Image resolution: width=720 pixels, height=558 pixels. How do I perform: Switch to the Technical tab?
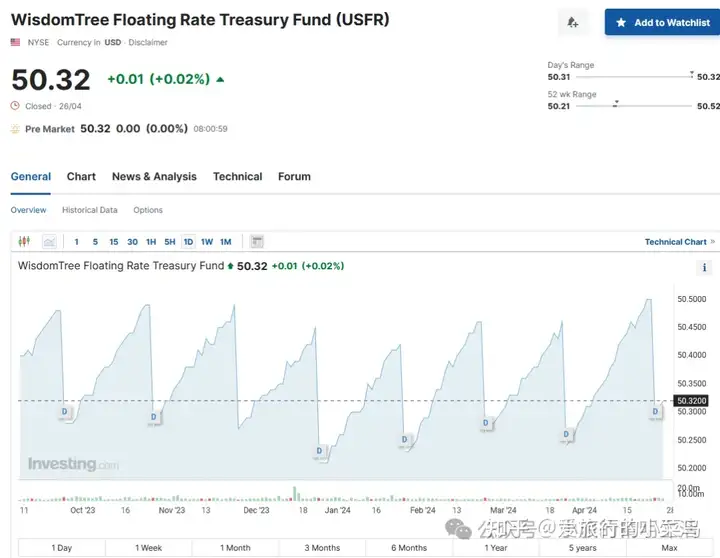[x=237, y=177]
